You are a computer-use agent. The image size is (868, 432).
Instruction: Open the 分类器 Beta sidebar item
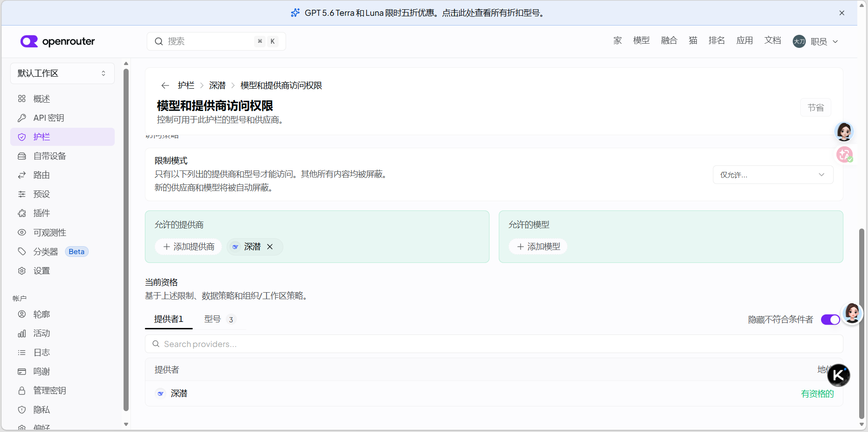(x=62, y=251)
